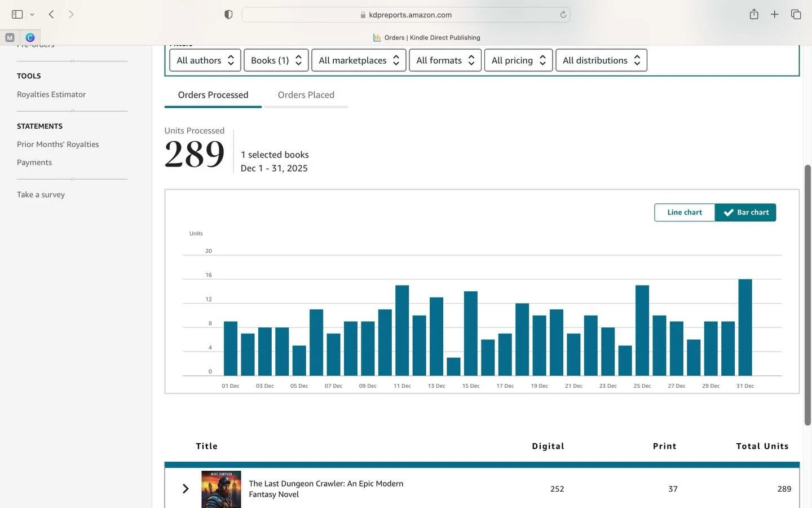Open the Royalties Estimator link
Screen dimensions: 812x508
[x=51, y=94]
